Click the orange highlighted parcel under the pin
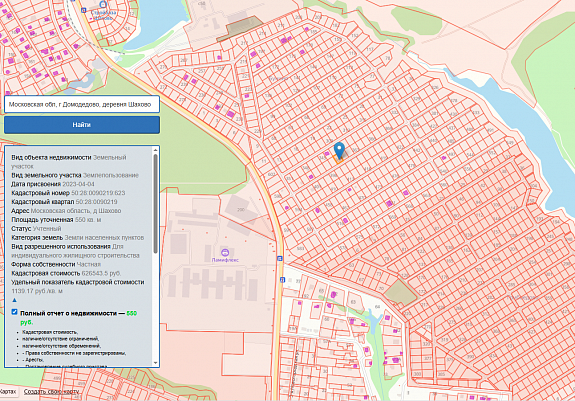This screenshot has height=401, width=575. (x=338, y=159)
